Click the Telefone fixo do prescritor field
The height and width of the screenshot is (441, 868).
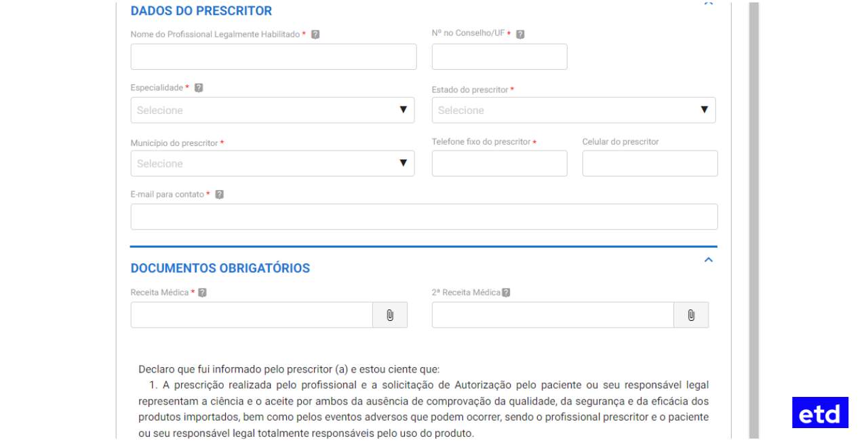tap(499, 164)
